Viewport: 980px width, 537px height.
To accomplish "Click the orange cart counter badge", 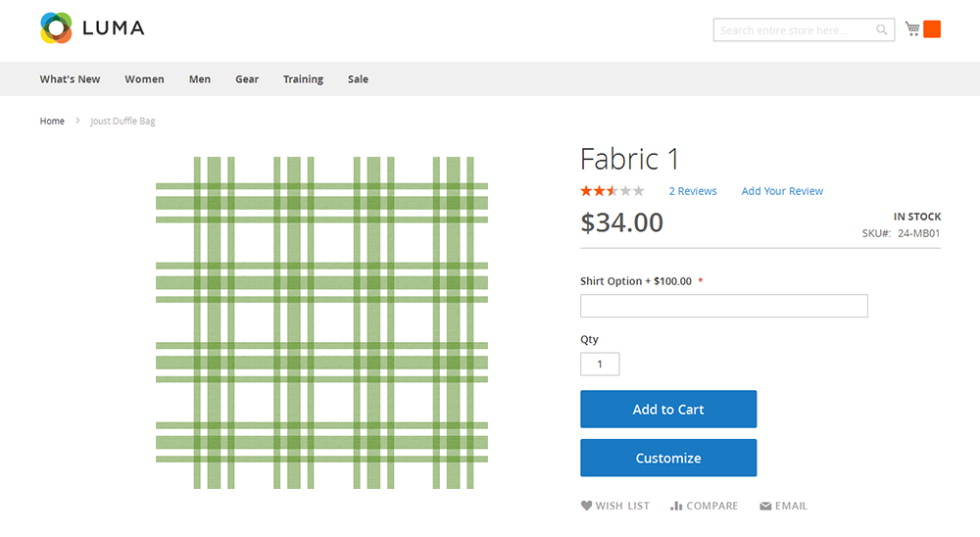I will (932, 29).
